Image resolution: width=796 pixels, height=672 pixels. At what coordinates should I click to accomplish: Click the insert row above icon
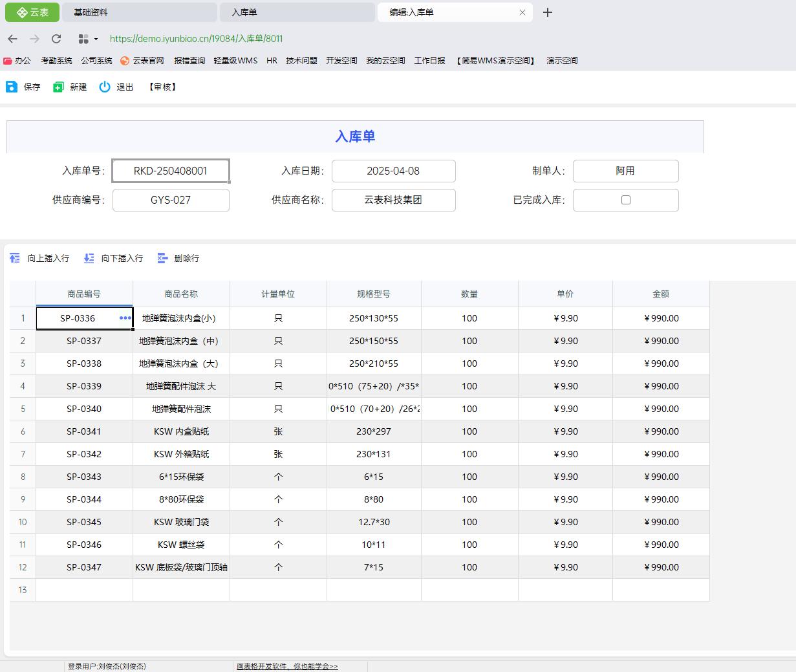[x=15, y=258]
